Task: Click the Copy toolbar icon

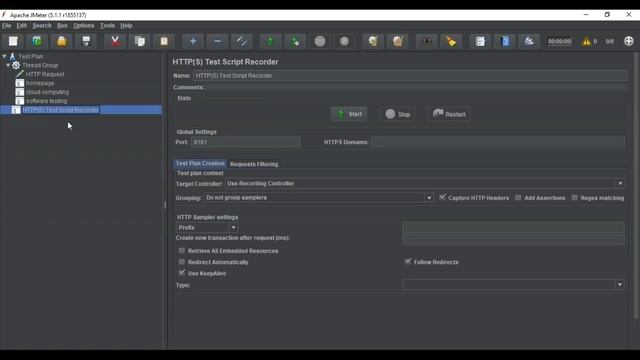Action: pyautogui.click(x=140, y=41)
